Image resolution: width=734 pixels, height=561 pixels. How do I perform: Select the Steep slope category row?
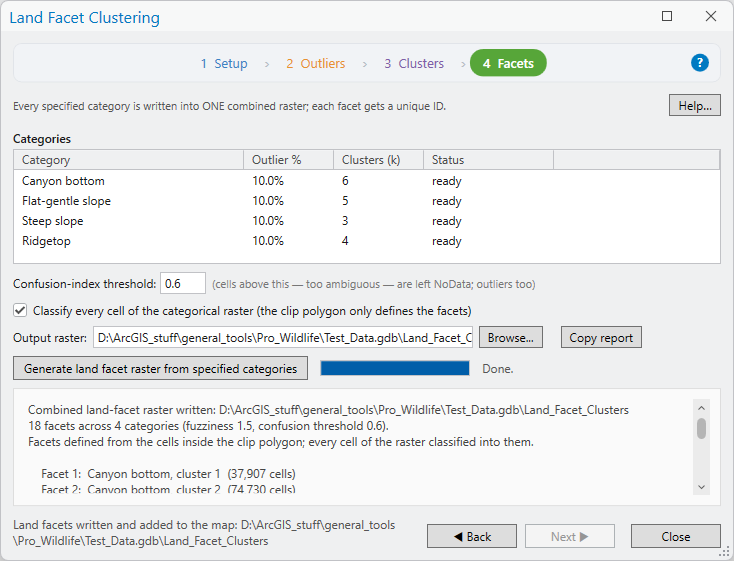pos(367,221)
